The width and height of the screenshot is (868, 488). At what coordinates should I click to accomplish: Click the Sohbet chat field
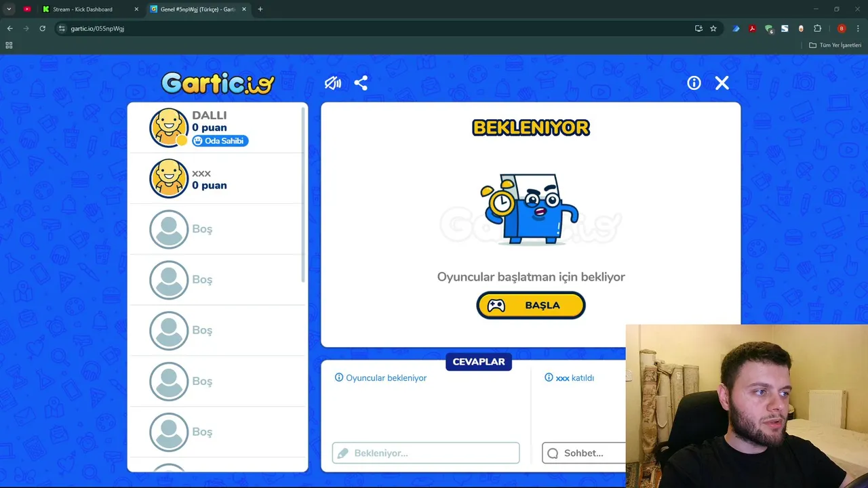tap(584, 453)
